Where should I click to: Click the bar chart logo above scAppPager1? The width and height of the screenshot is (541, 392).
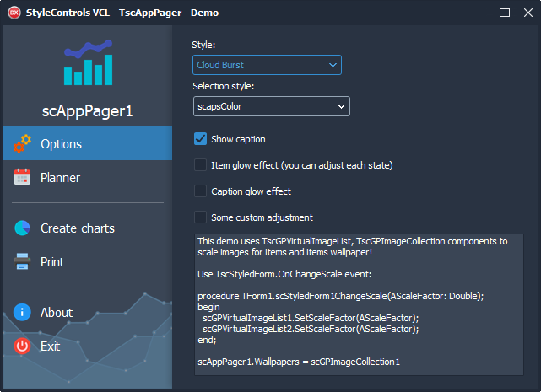(88, 62)
